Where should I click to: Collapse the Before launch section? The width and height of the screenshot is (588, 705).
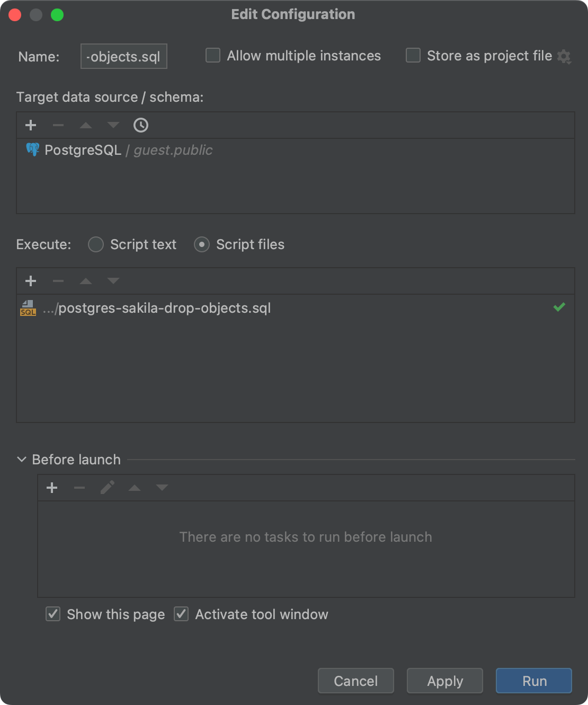click(x=21, y=460)
